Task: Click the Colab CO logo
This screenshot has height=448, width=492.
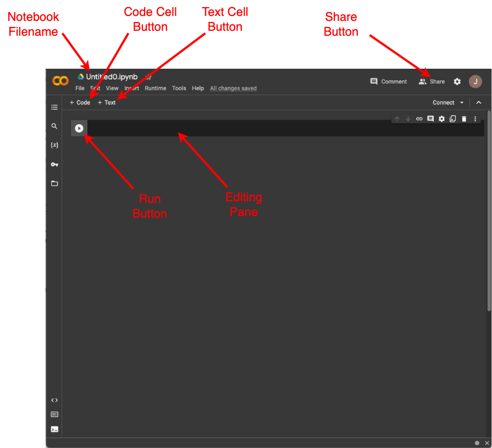Action: point(60,81)
